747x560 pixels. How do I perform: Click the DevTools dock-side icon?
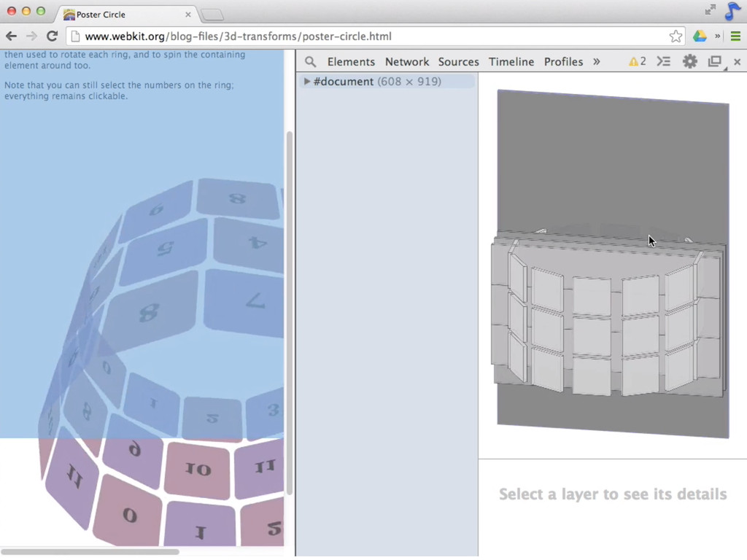[715, 62]
